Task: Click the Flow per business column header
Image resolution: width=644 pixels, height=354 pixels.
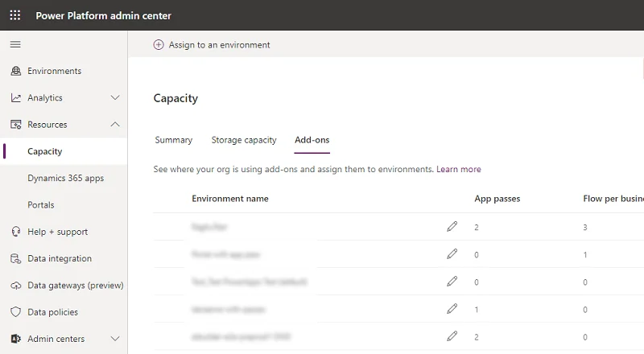Action: pyautogui.click(x=613, y=199)
